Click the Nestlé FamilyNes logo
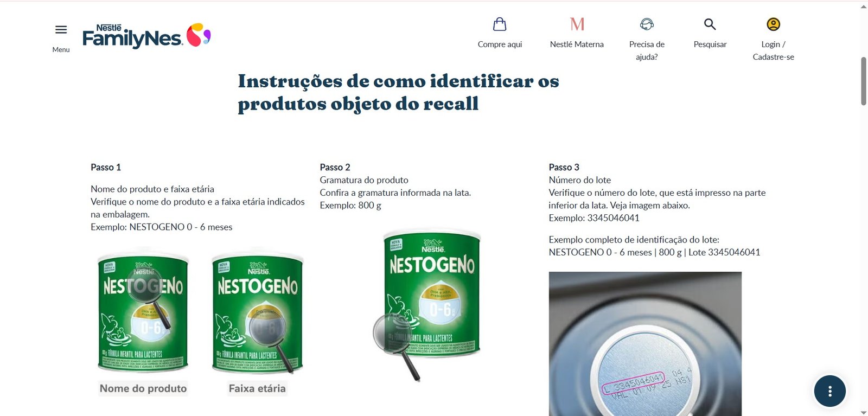 tap(146, 36)
